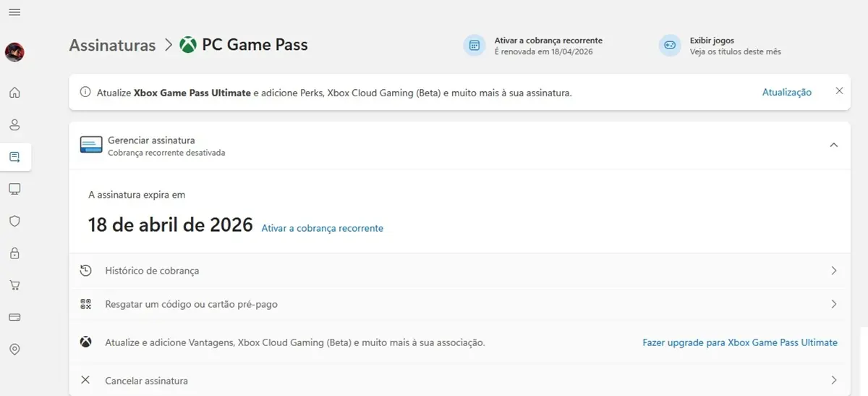Click the 18 de abril de 2026 date

(171, 225)
